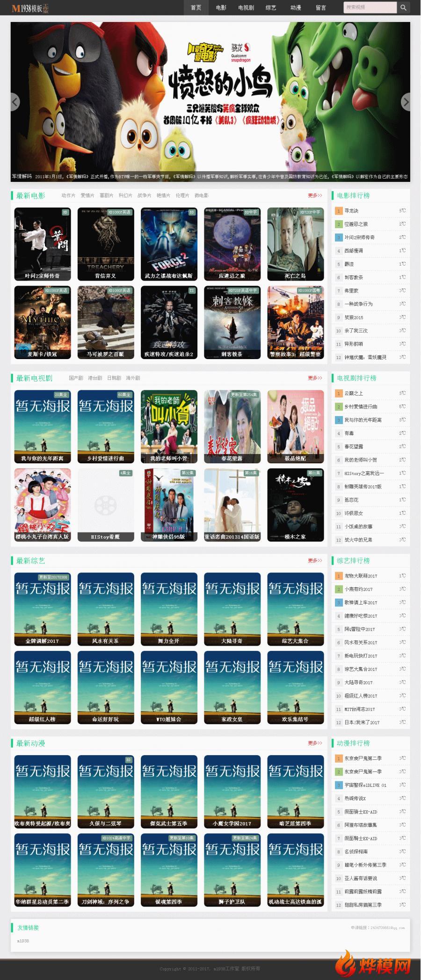
Task: Open the Force 2 movie poster
Action: (x=169, y=244)
